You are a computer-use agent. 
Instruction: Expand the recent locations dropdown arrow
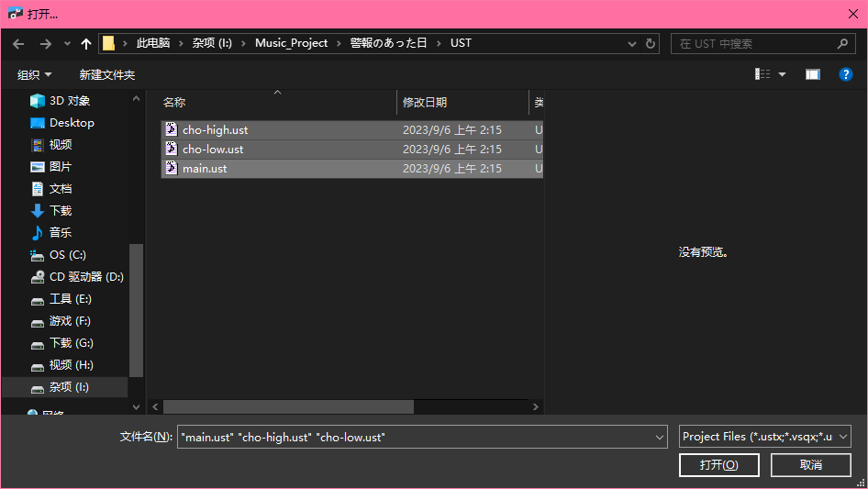[67, 44]
